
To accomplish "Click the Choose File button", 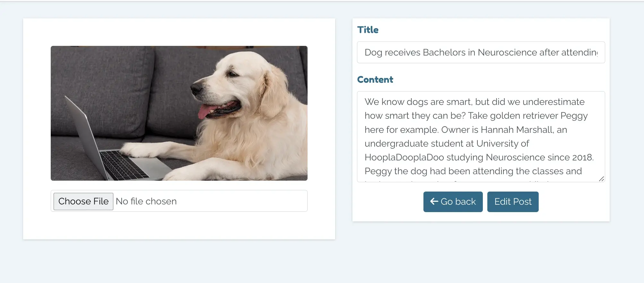I will tap(83, 201).
